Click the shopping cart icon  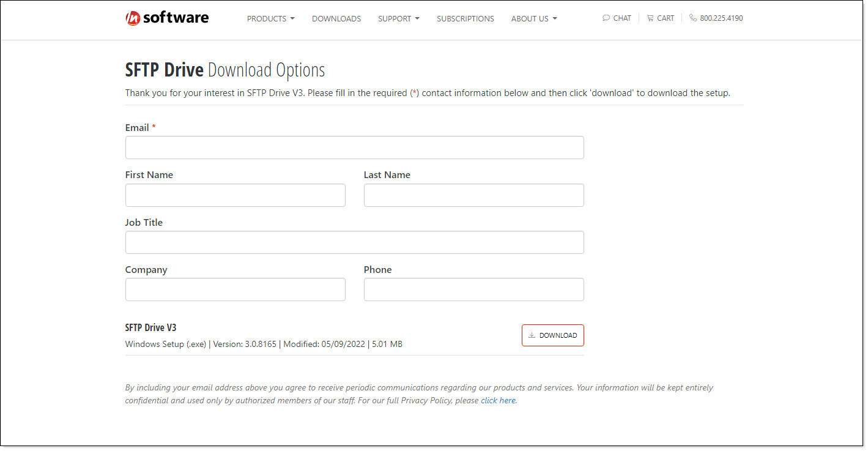click(650, 18)
